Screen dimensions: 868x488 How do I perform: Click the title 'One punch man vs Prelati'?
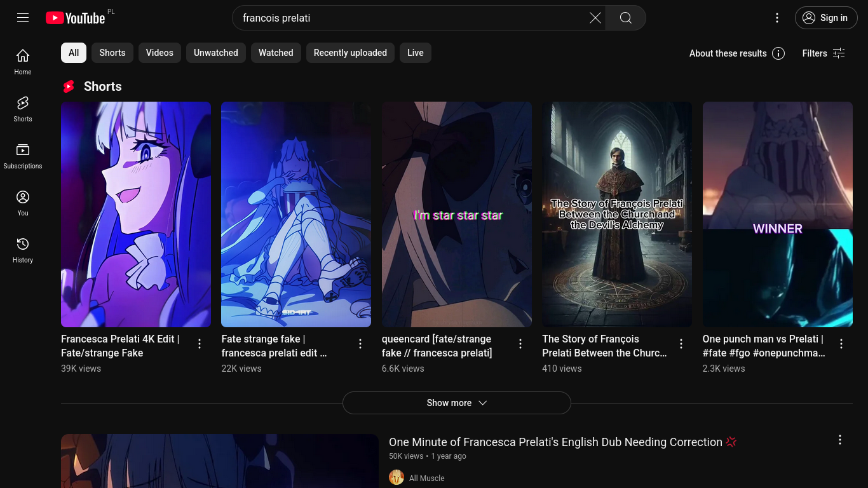[764, 346]
